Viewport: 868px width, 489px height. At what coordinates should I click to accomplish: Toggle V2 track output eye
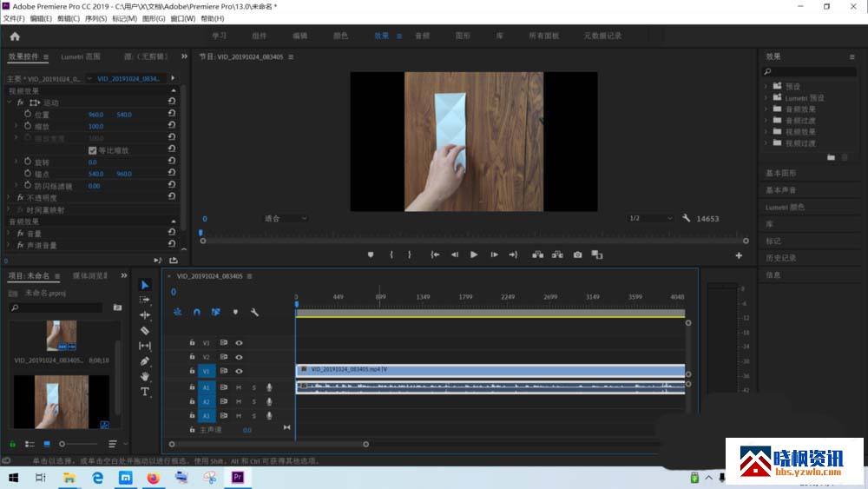point(240,357)
